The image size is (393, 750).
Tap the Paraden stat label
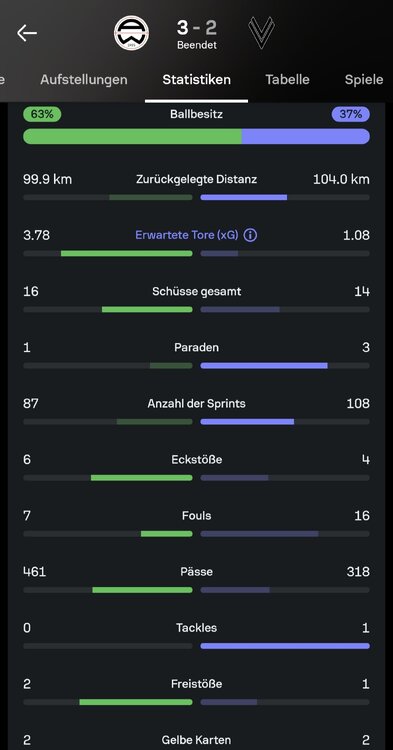(196, 347)
